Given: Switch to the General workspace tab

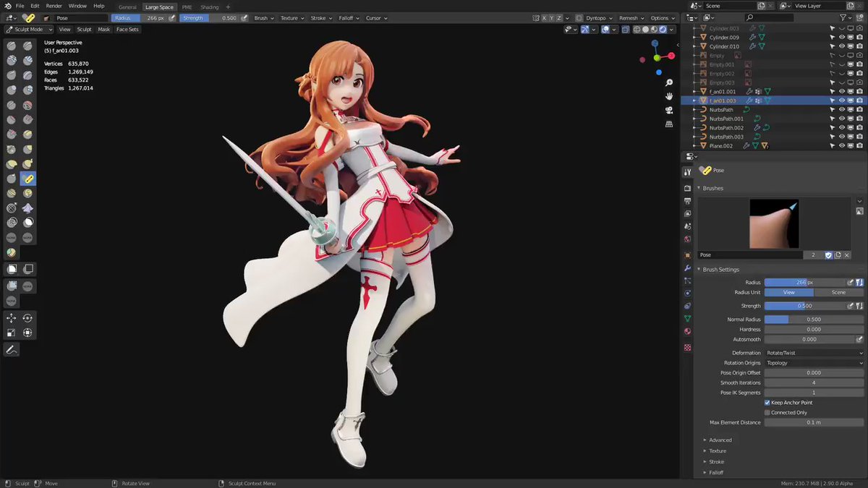Looking at the screenshot, I should (x=127, y=7).
